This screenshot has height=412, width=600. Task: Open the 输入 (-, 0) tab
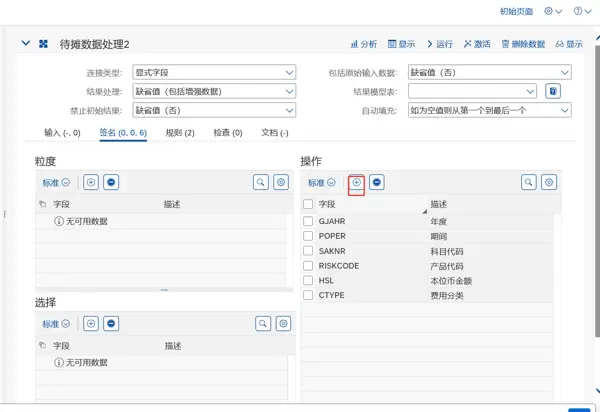tap(62, 133)
